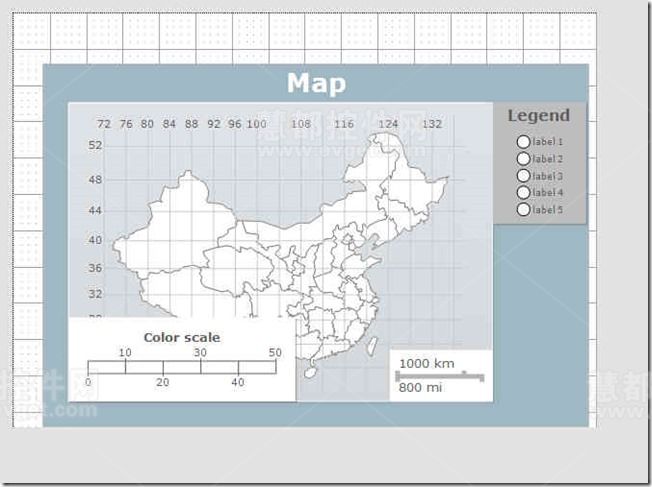
Task: Click the 72 longitude axis label
Action: (104, 124)
